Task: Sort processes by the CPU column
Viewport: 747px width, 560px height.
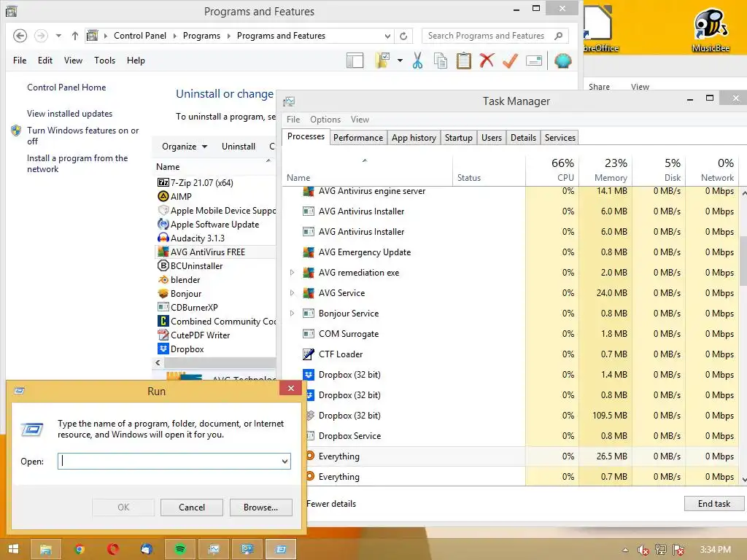Action: 553,170
